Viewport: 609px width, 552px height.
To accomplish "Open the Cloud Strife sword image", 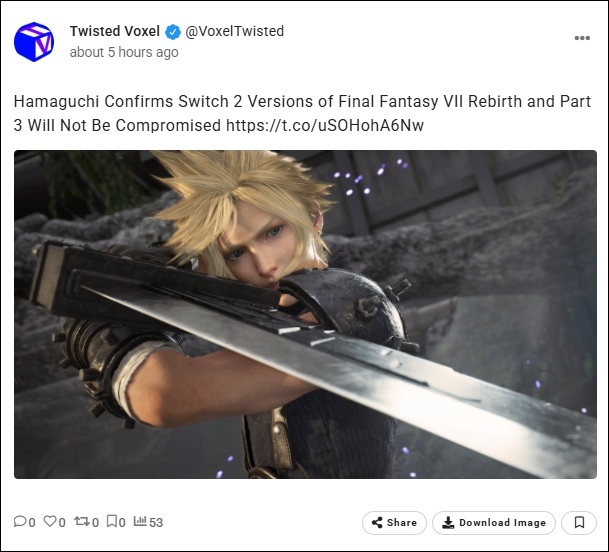I will tap(305, 314).
